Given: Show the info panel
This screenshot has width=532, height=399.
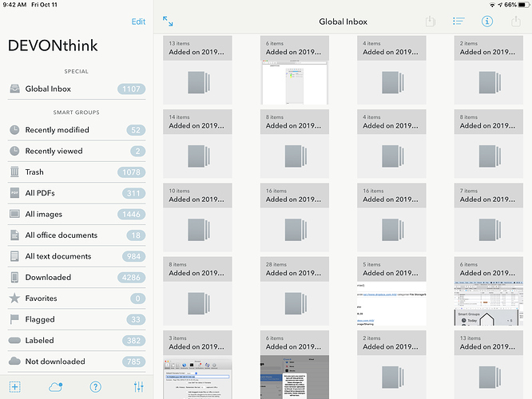Looking at the screenshot, I should point(487,22).
